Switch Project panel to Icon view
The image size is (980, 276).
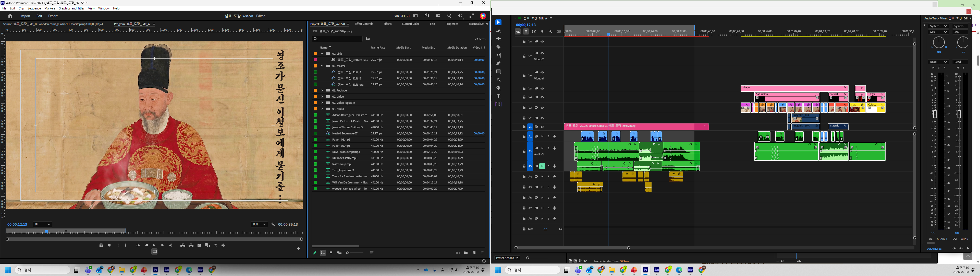pyautogui.click(x=331, y=253)
